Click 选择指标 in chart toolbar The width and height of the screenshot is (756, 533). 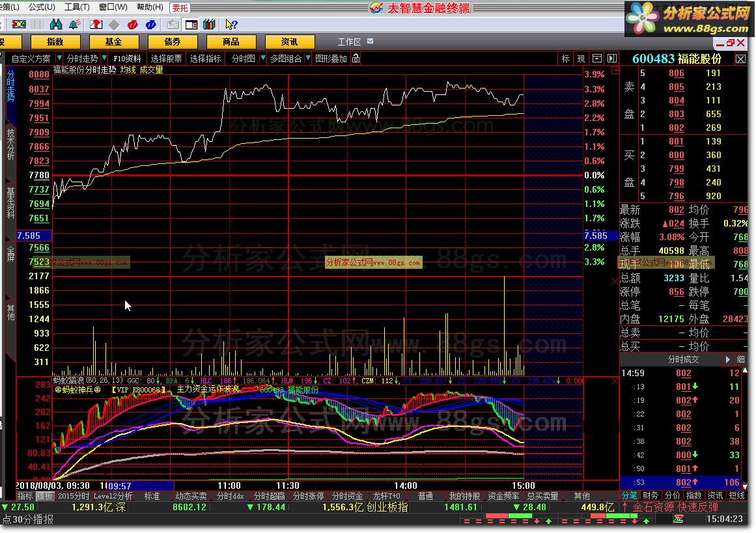pos(205,59)
